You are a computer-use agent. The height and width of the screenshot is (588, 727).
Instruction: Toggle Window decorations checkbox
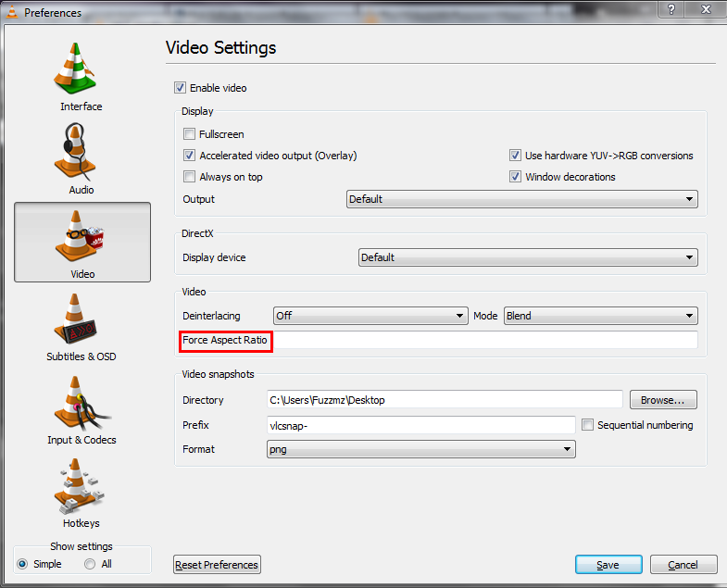[x=515, y=177]
